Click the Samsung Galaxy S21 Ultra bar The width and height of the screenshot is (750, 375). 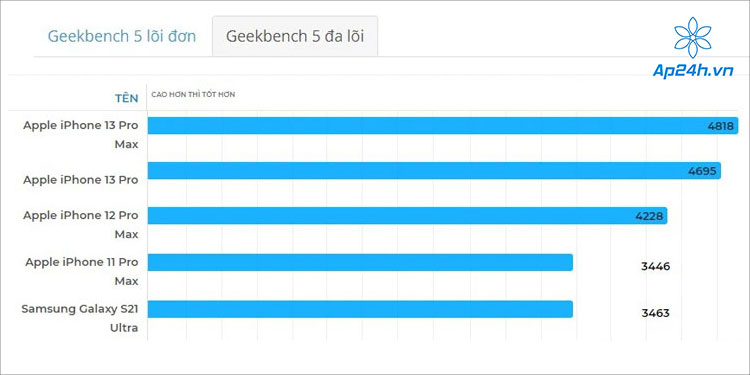[360, 309]
